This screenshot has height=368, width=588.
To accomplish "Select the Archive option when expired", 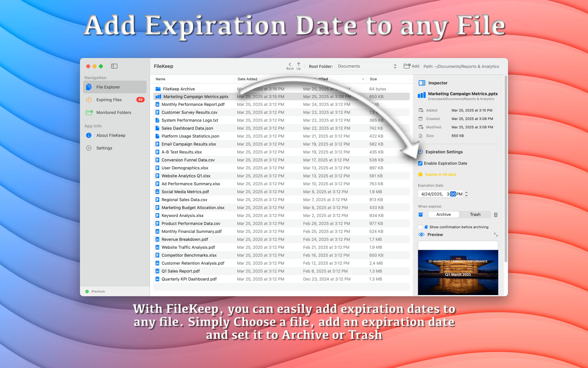I will 444,214.
